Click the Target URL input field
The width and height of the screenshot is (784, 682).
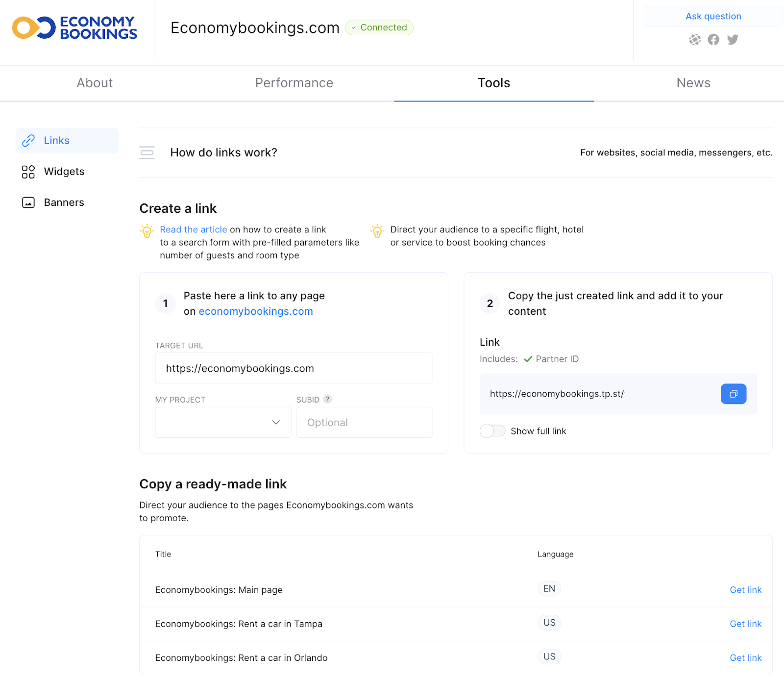point(294,368)
